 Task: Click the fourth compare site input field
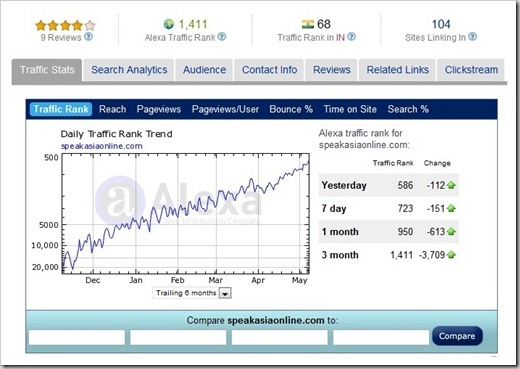click(381, 337)
